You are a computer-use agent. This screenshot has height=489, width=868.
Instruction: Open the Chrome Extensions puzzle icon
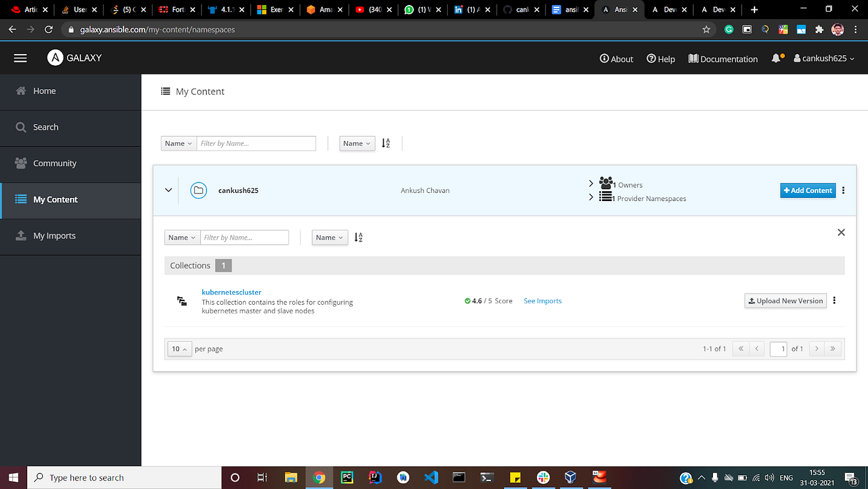click(819, 29)
